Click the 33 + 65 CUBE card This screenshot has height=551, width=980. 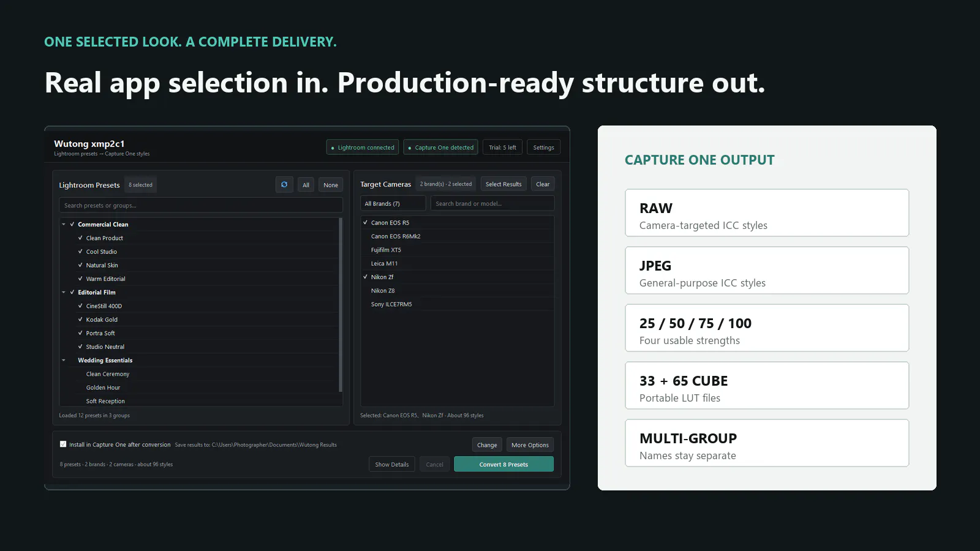point(767,385)
